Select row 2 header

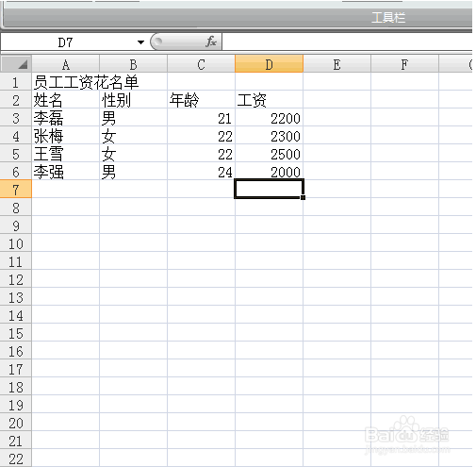click(16, 100)
